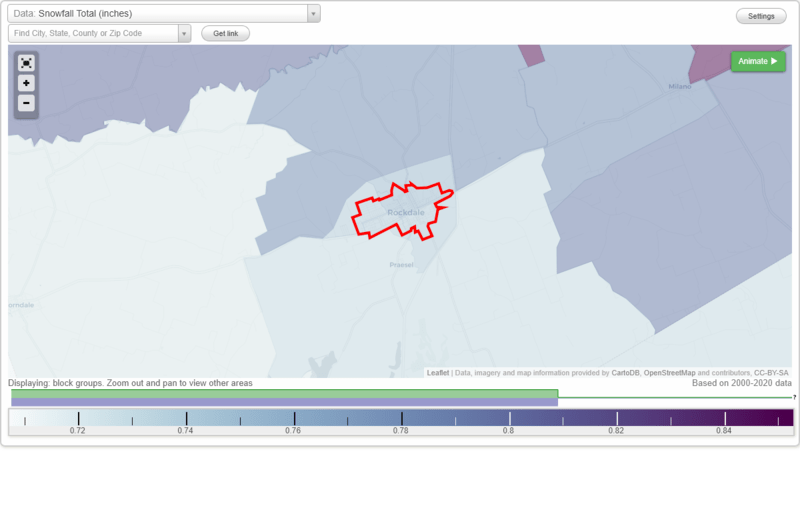Click the 0.74 value on the legend
The height and width of the screenshot is (514, 800).
[185, 431]
